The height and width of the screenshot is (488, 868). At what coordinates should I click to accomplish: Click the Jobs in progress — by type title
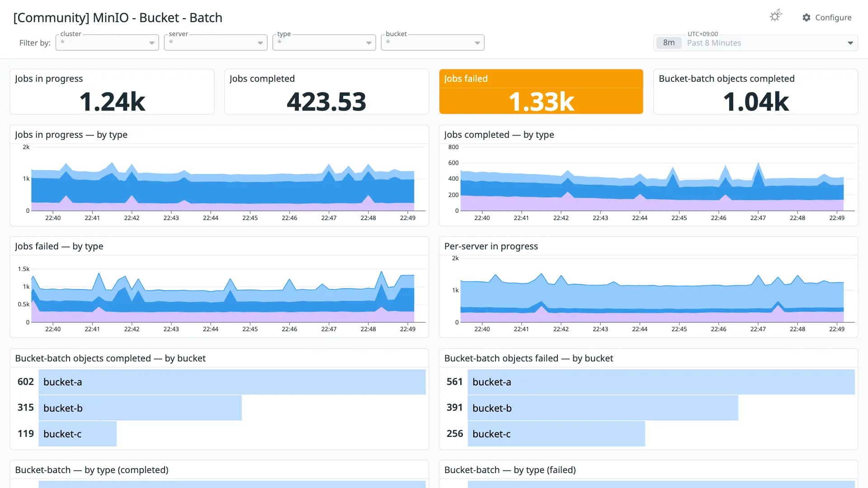[x=71, y=135]
